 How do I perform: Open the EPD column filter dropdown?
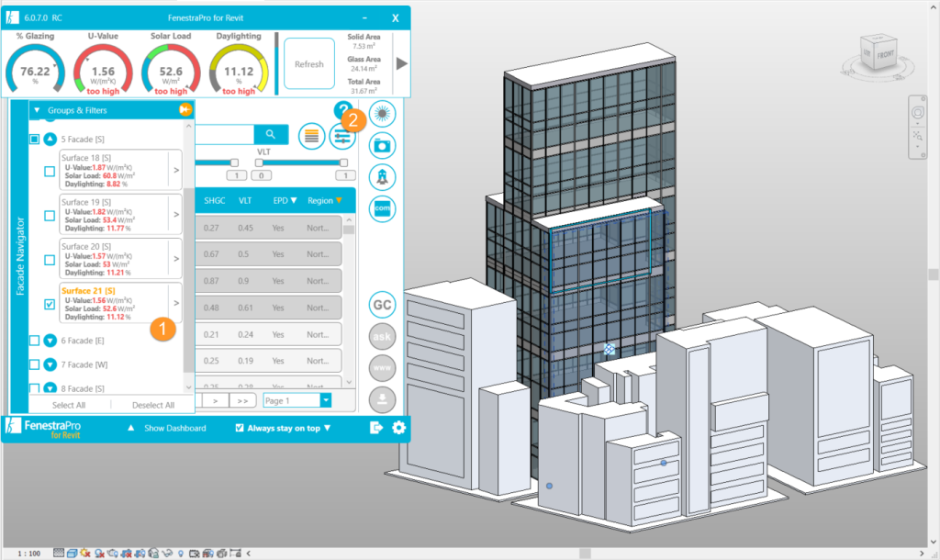pos(294,200)
